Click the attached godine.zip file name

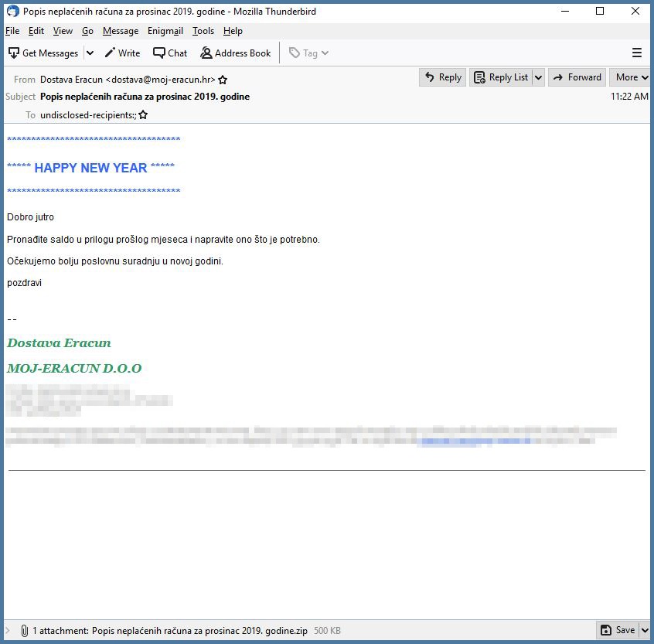coord(199,631)
